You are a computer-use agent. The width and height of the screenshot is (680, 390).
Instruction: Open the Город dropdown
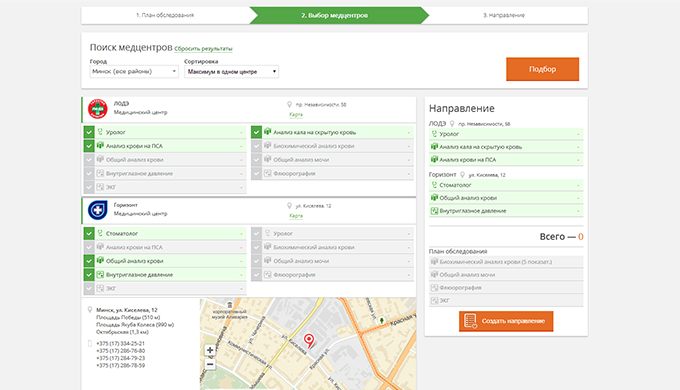(134, 72)
